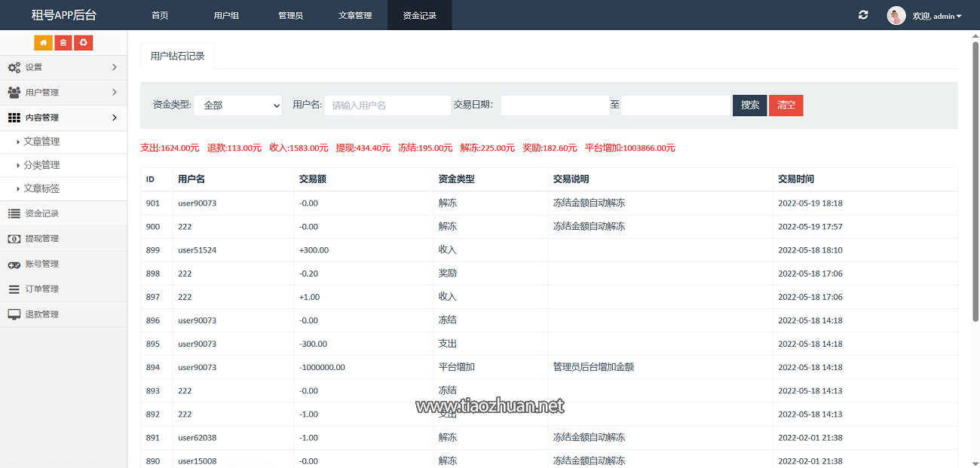980x468 pixels.
Task: Open the 资金类型 dropdown showing 全部
Action: (x=237, y=106)
